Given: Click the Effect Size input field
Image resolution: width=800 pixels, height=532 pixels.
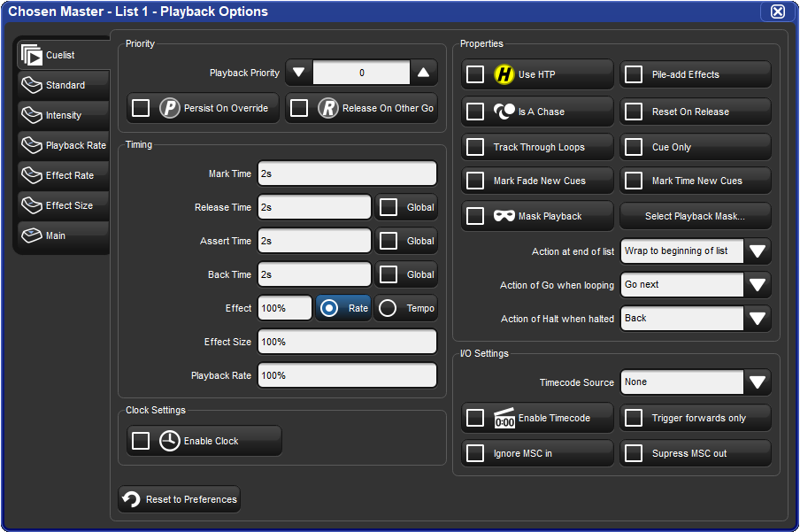Looking at the screenshot, I should click(348, 342).
